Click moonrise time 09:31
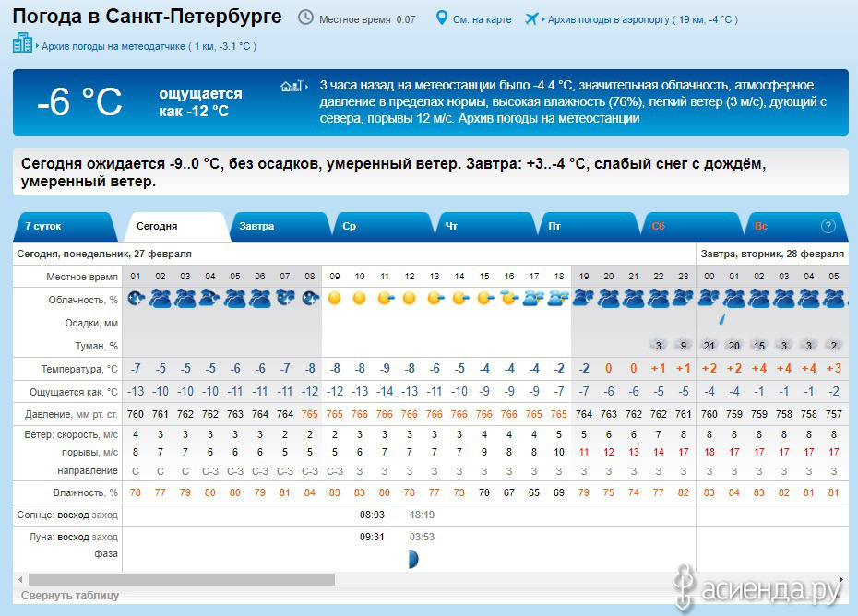This screenshot has height=616, width=858. pos(372,538)
